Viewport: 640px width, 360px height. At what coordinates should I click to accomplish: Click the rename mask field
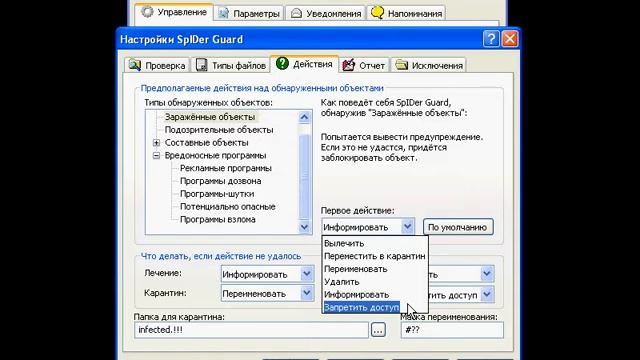click(x=452, y=330)
